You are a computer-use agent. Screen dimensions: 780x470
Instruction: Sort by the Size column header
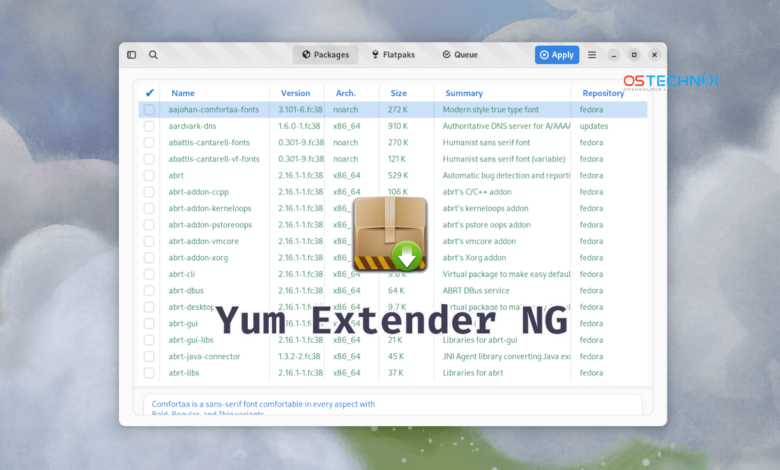click(398, 93)
